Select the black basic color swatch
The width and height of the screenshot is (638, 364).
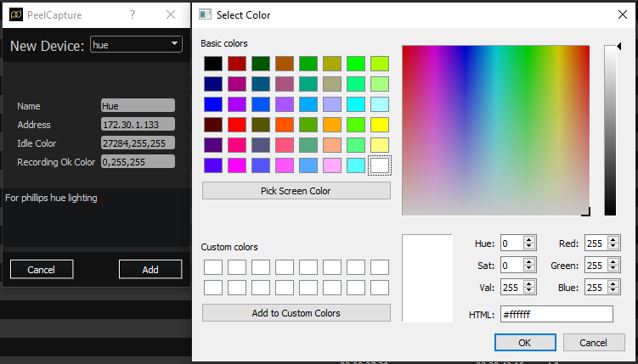213,64
